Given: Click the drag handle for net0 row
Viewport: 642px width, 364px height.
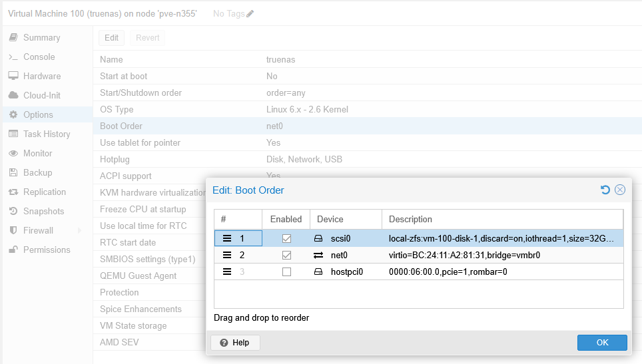Looking at the screenshot, I should pyautogui.click(x=226, y=255).
